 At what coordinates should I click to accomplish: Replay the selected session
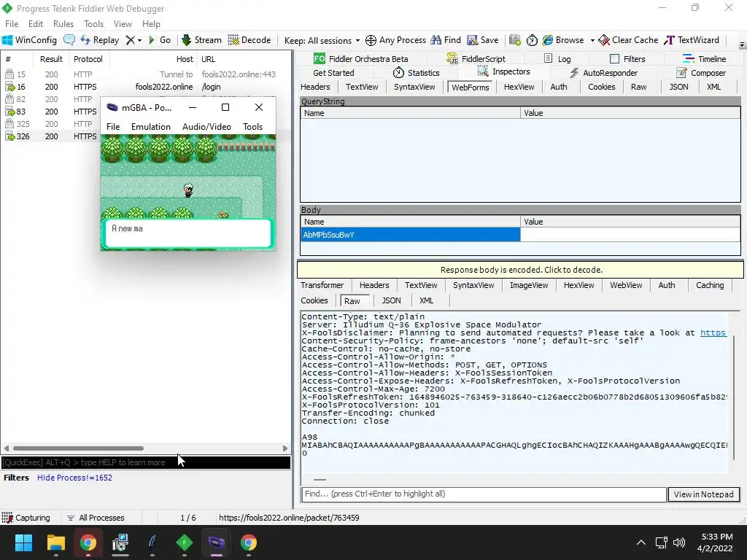(x=100, y=40)
